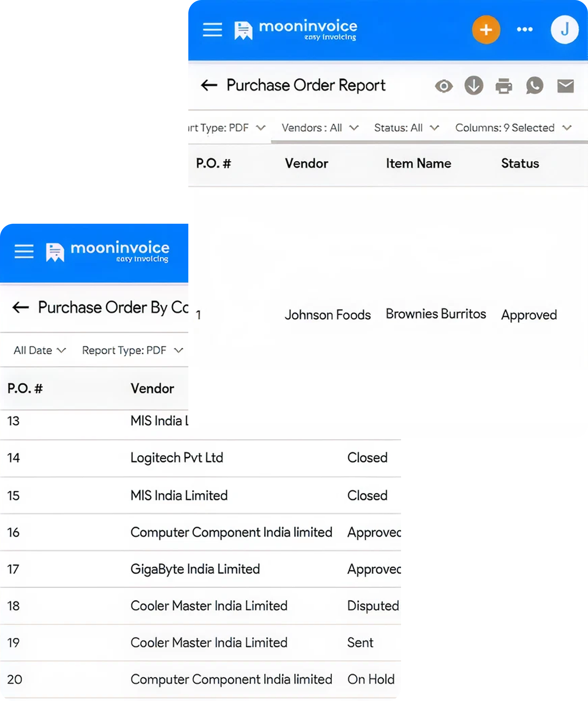
Task: Click the orange plus button to add new
Action: [486, 29]
